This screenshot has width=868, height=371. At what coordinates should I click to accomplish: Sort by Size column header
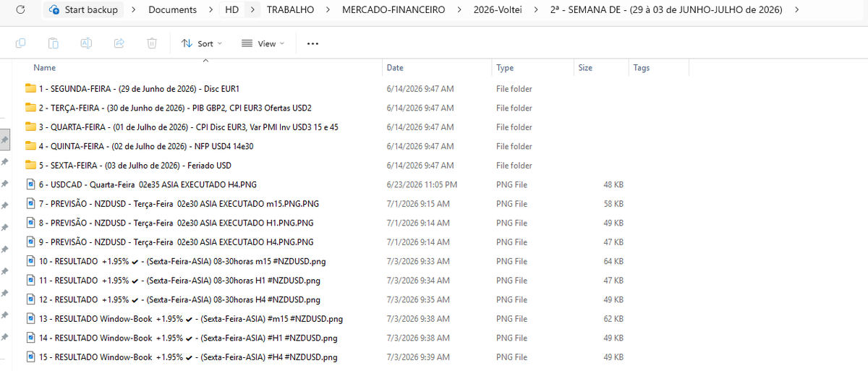tap(585, 68)
